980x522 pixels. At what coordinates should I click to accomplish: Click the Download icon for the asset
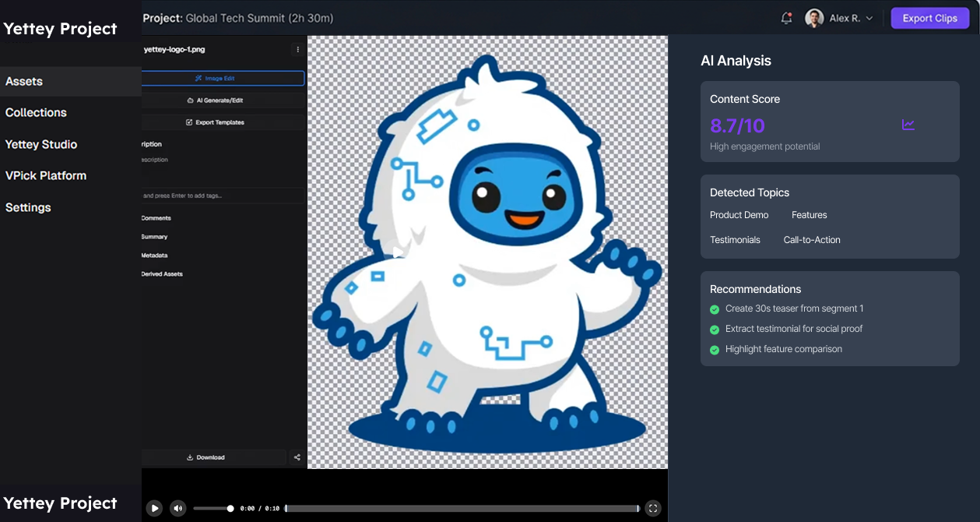pyautogui.click(x=206, y=457)
